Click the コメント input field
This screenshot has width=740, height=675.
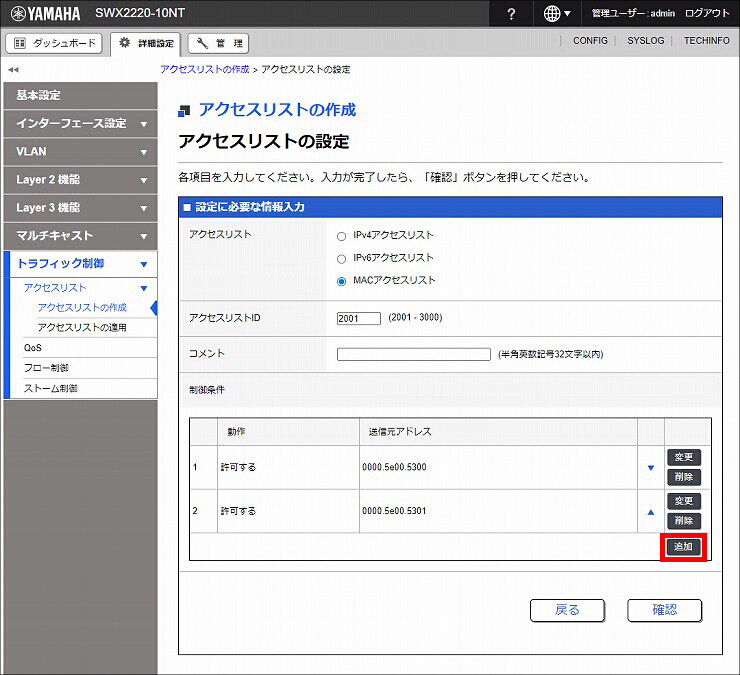pos(414,354)
